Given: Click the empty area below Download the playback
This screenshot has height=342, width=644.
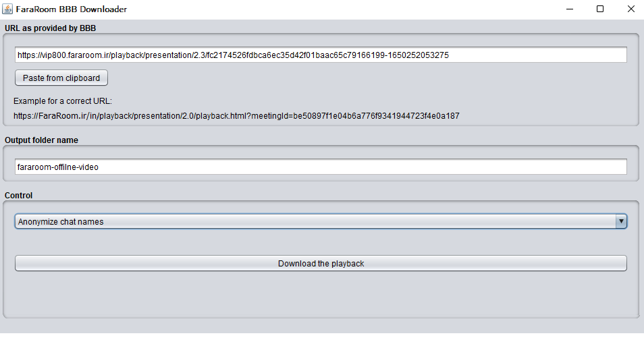Looking at the screenshot, I should [x=321, y=293].
